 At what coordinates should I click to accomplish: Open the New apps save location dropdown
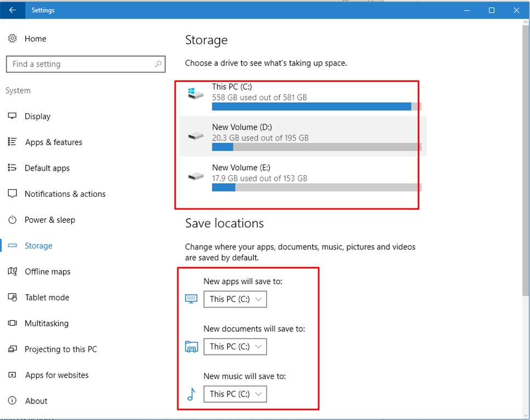pos(235,299)
